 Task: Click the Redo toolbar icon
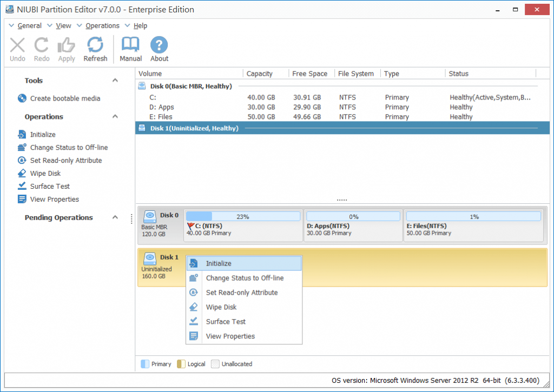tap(41, 48)
